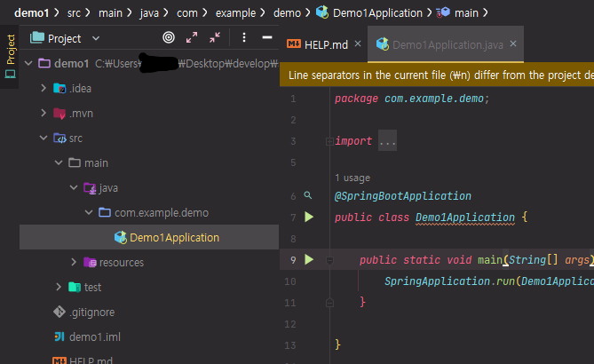Screen dimensions: 594x364
Task: Click the package com.example.demo statement
Action: point(412,99)
